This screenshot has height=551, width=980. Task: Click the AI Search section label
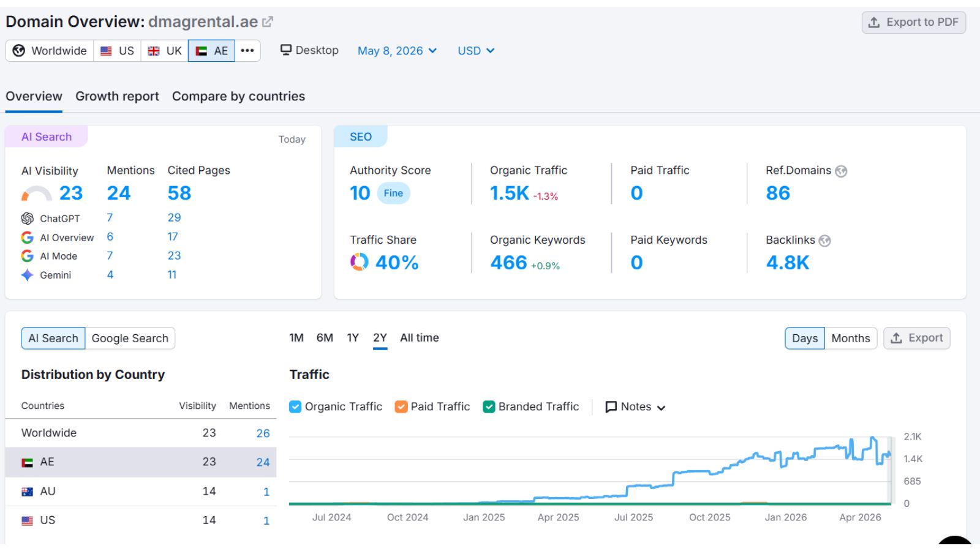pos(47,137)
